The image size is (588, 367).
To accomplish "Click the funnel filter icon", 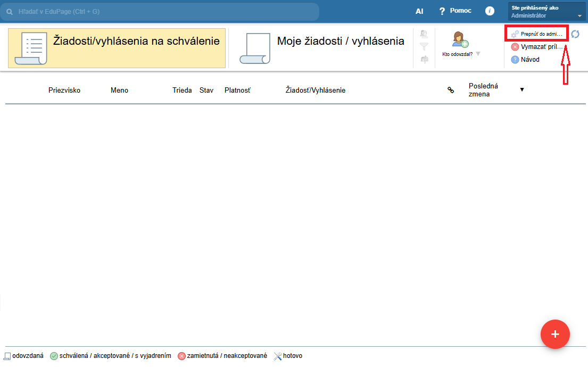I will coord(424,46).
